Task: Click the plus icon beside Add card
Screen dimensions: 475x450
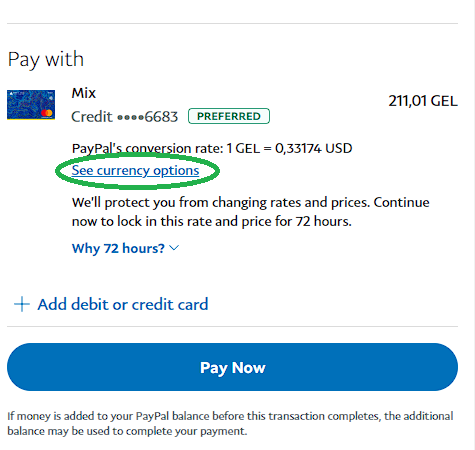Action: click(22, 304)
